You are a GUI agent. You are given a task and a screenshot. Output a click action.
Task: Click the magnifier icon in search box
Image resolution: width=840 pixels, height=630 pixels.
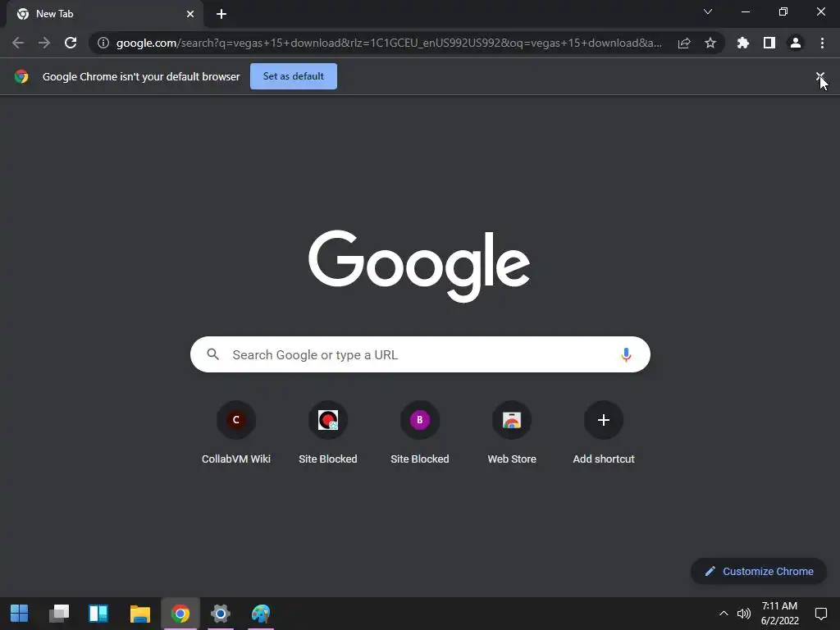(x=212, y=354)
